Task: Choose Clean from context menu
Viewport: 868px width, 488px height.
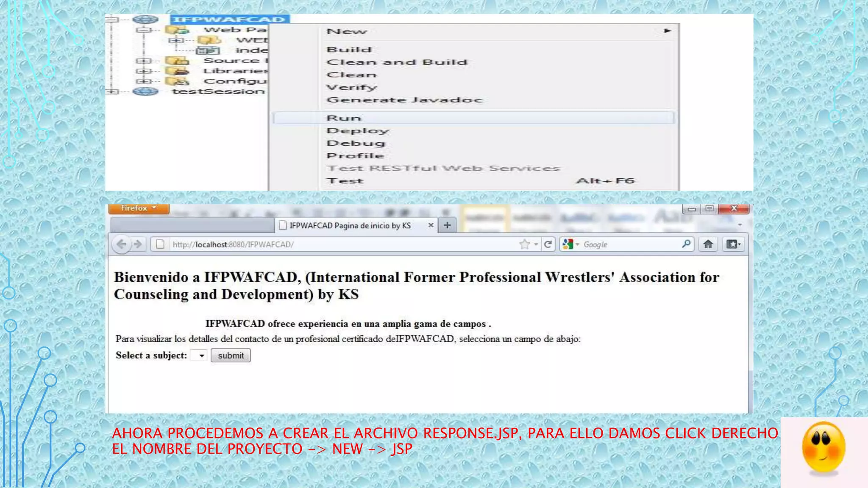Action: (x=474, y=75)
